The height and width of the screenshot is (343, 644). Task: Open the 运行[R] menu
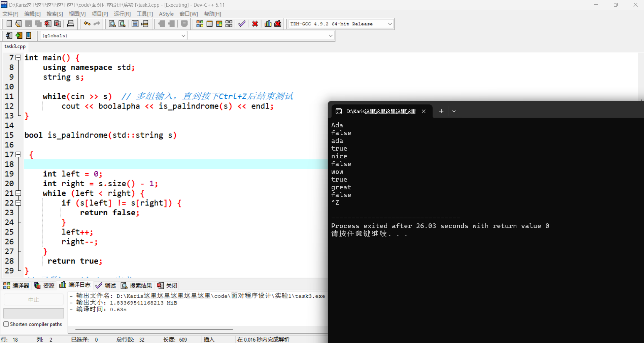pyautogui.click(x=122, y=14)
